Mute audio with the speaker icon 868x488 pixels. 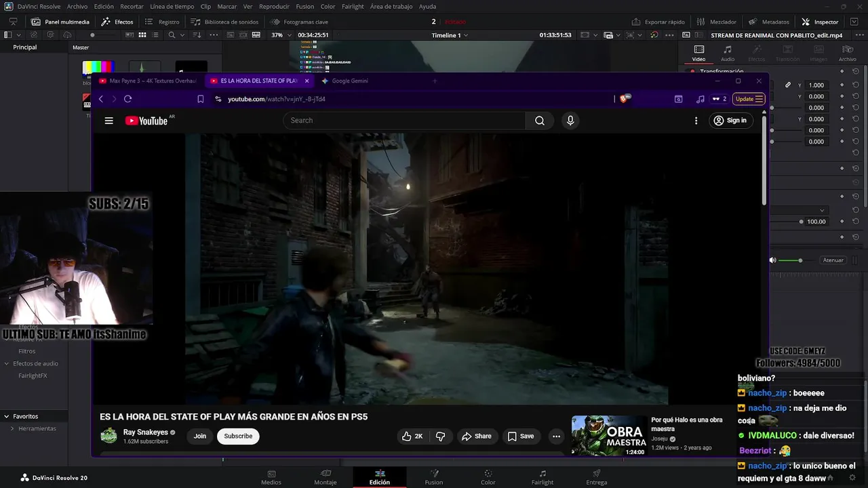[772, 260]
